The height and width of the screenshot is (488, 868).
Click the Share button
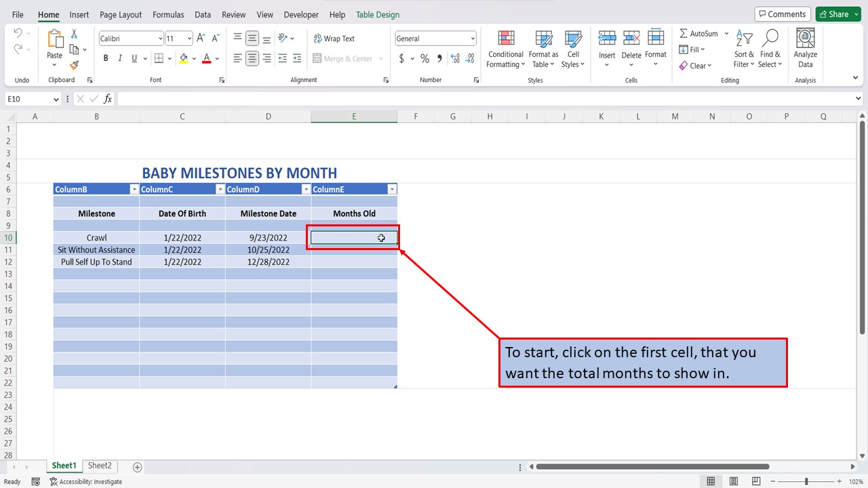click(837, 14)
